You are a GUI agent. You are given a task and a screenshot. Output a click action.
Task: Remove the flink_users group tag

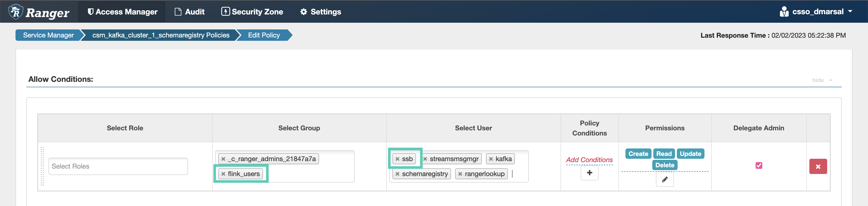(223, 174)
